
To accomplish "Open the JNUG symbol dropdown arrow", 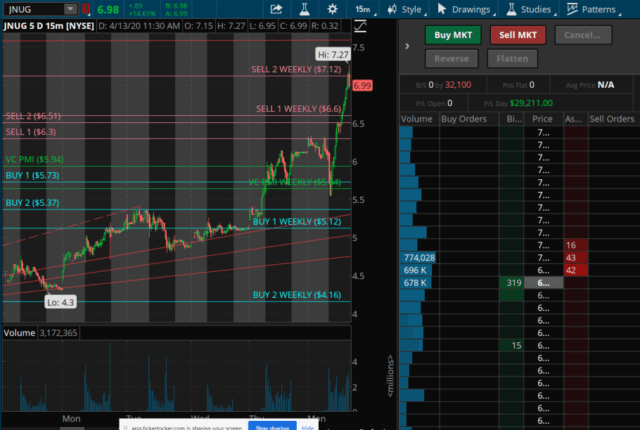I will 70,9.
